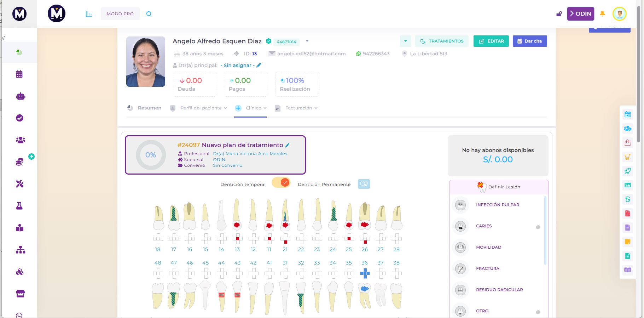The image size is (644, 318).
Task: Open the robot assistant sidebar icon
Action: tap(21, 96)
